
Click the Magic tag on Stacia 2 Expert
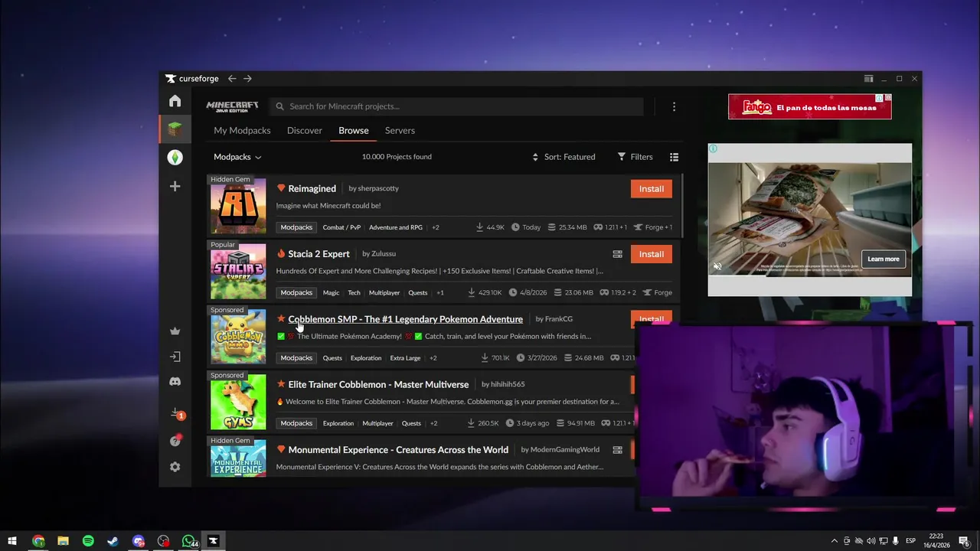[x=331, y=292]
